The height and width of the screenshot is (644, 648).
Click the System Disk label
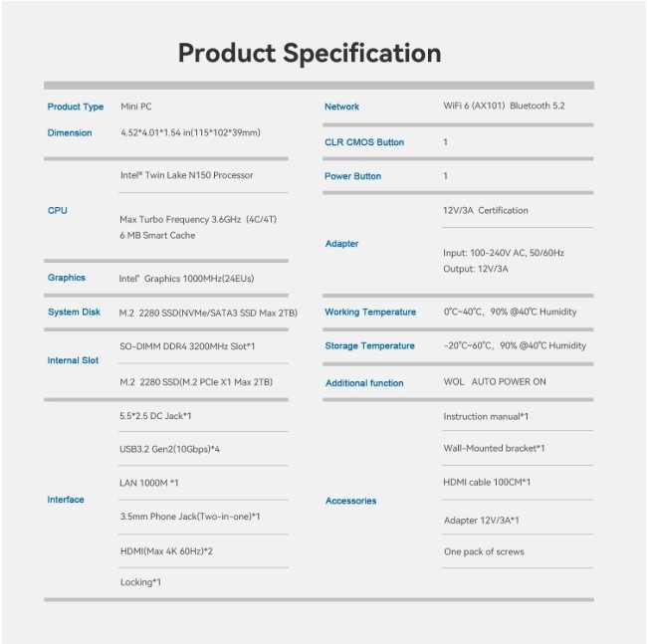pos(75,312)
